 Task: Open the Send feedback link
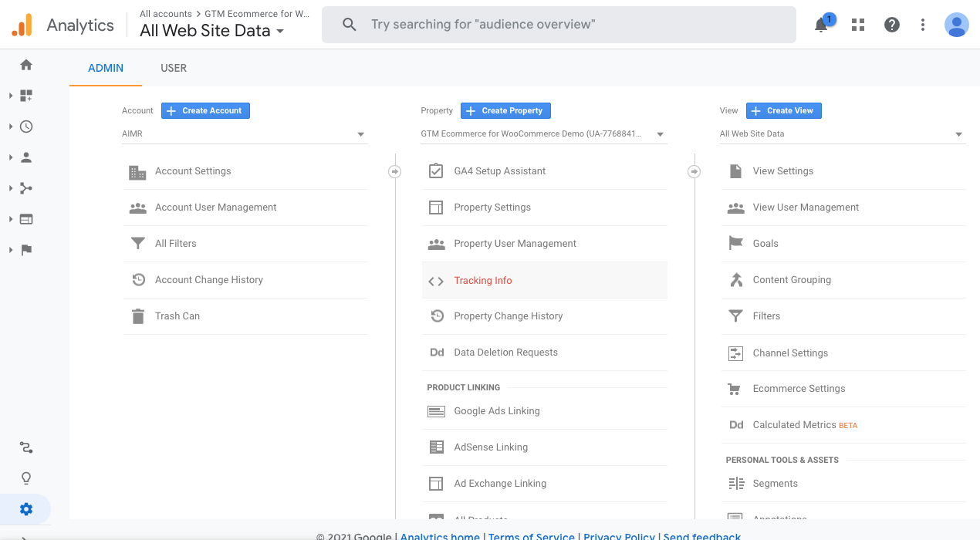click(x=702, y=535)
